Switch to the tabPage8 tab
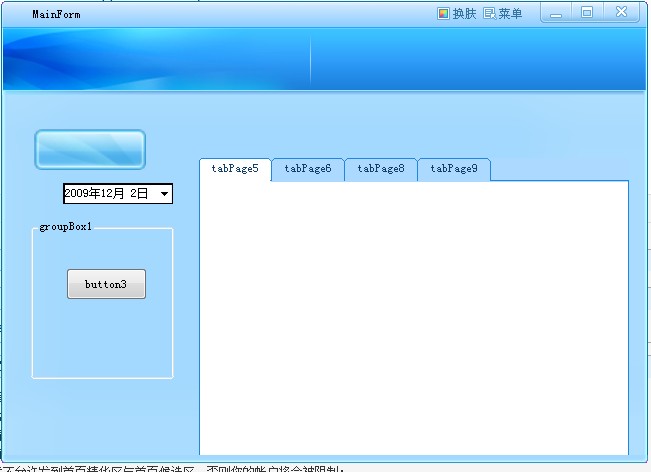Image resolution: width=651 pixels, height=472 pixels. coord(381,169)
